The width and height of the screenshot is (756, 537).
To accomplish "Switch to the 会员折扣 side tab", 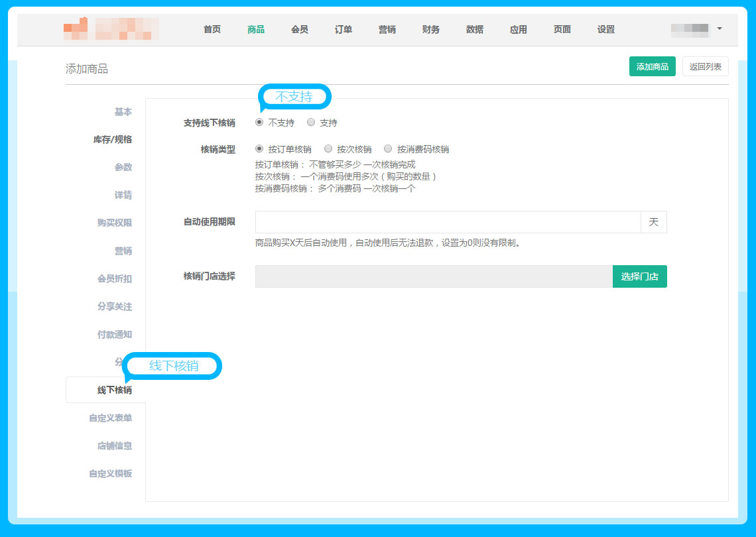I will 114,278.
